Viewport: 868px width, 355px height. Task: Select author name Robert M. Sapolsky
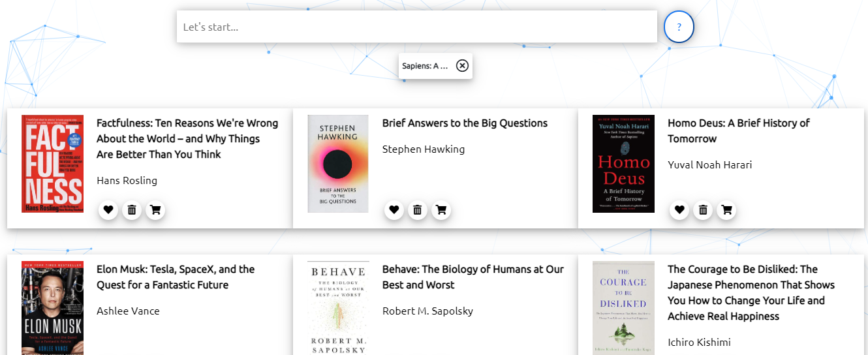click(x=427, y=311)
